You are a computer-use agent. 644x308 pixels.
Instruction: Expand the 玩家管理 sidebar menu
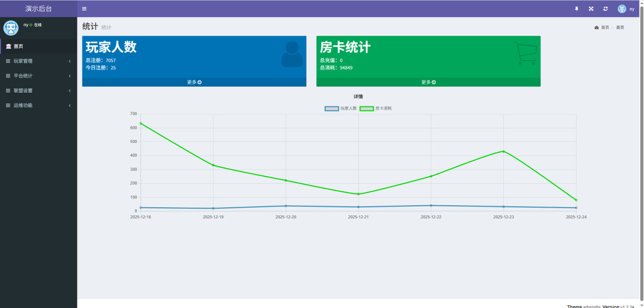[38, 61]
